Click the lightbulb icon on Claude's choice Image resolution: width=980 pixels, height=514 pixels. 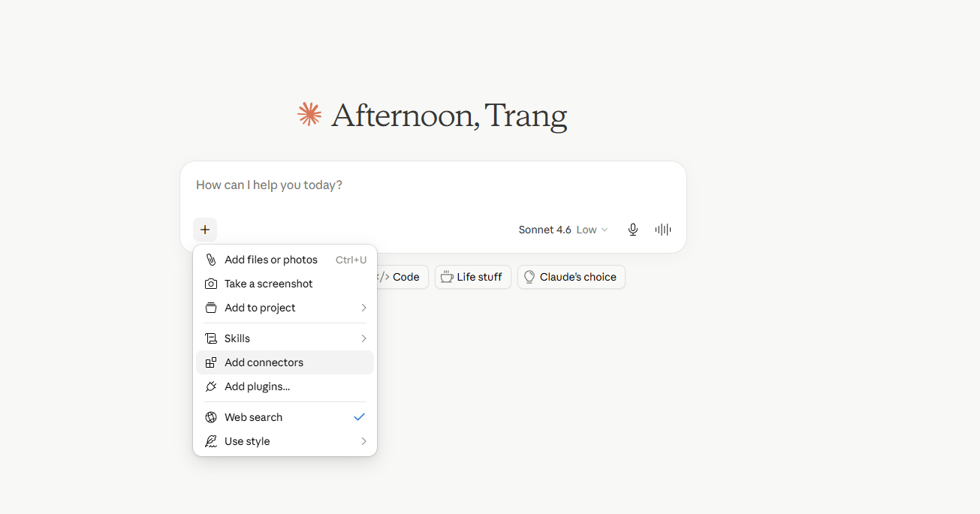(x=529, y=277)
